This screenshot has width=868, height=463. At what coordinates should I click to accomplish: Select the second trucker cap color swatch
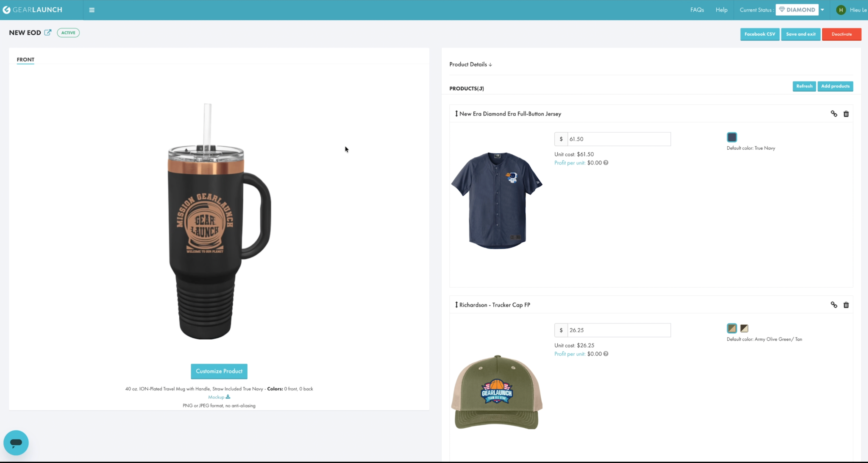(x=744, y=329)
